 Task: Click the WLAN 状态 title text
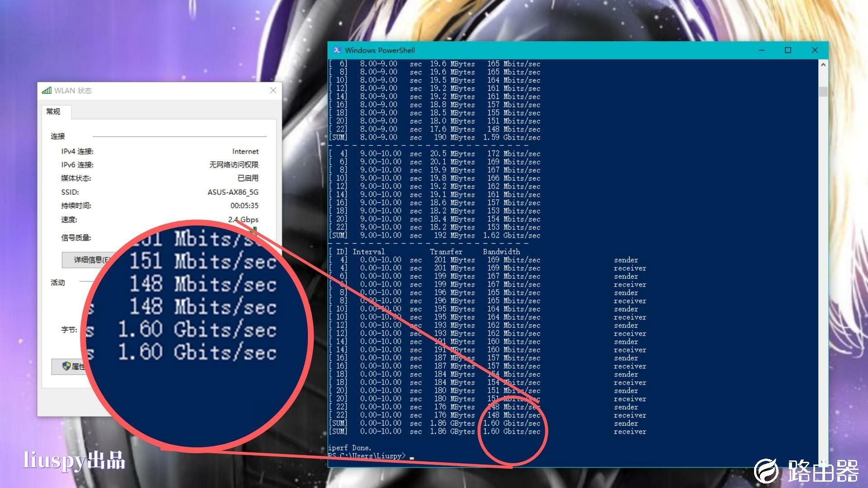coord(73,90)
